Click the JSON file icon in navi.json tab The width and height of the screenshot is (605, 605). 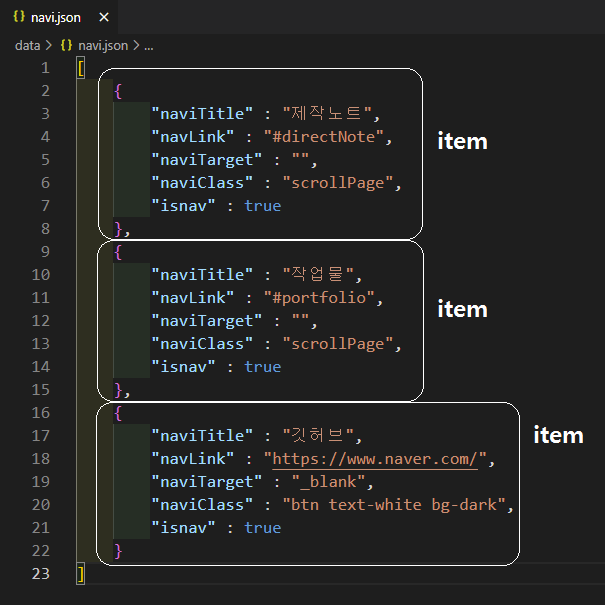coord(19,17)
